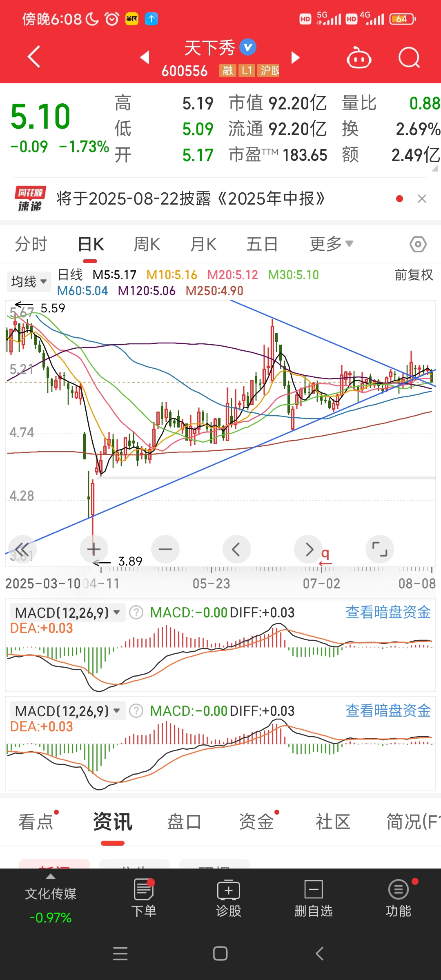Open Android recent apps menu button
The width and height of the screenshot is (441, 980).
120,954
